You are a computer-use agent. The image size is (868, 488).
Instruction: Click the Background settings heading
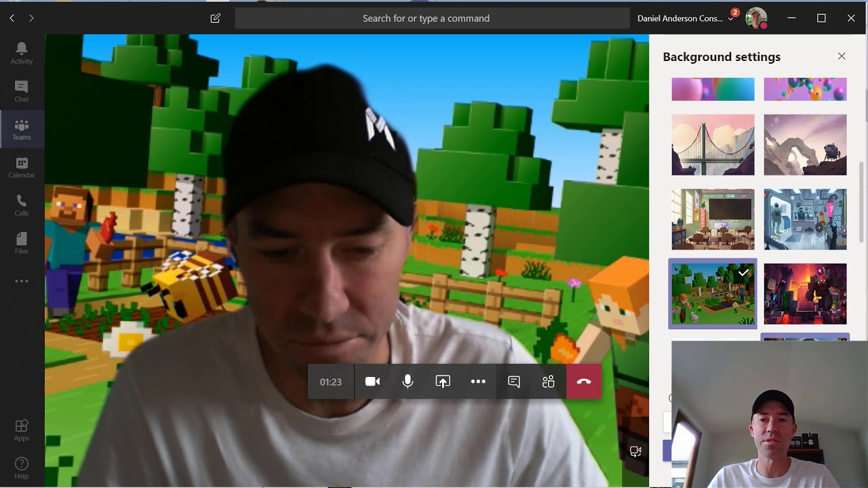point(722,57)
